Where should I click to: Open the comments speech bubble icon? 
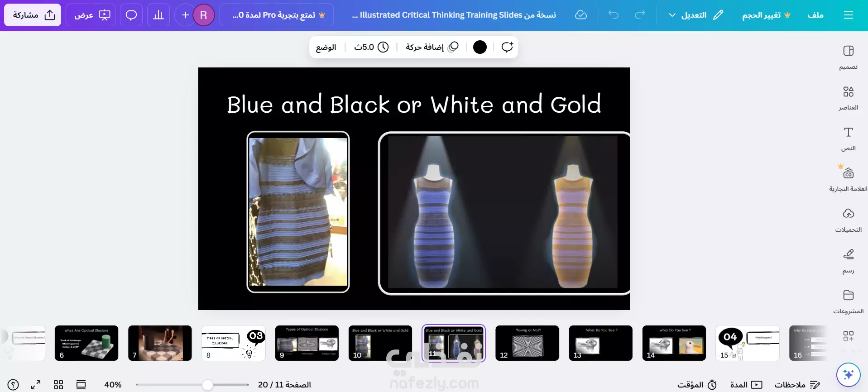[x=131, y=15]
